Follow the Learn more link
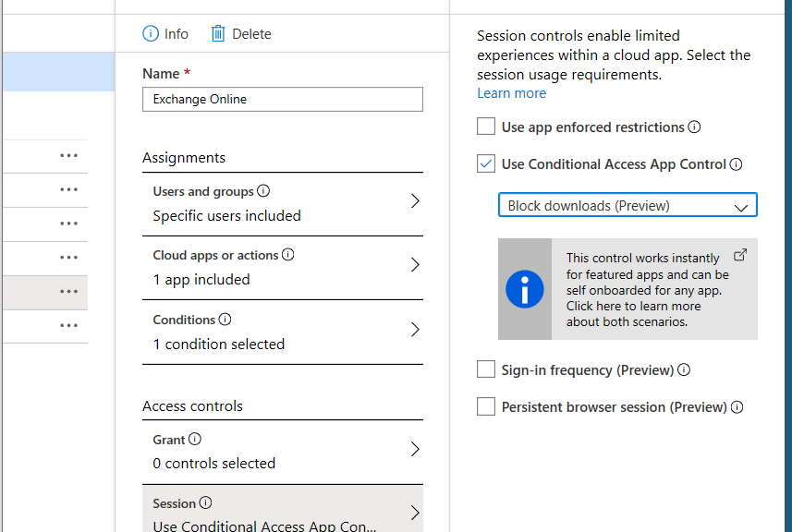 click(x=512, y=93)
